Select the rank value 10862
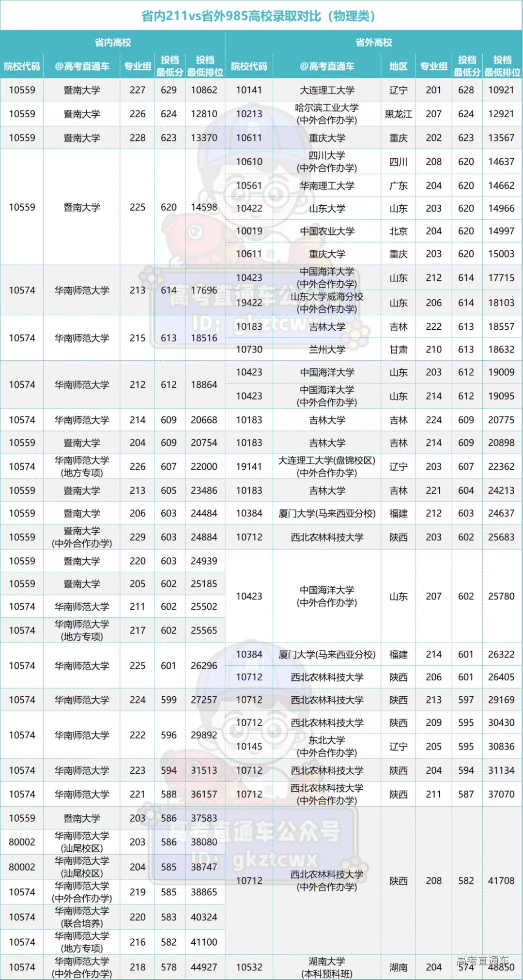 204,90
